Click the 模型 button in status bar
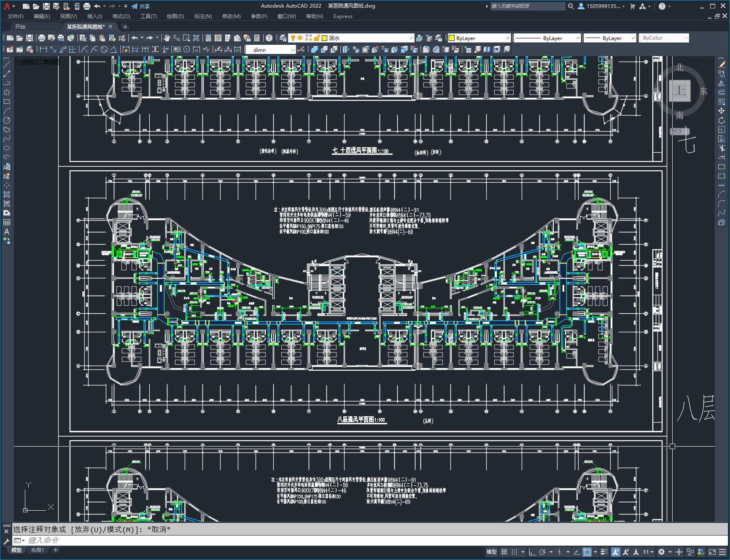Screen dimensions: 730x560 coord(492,552)
